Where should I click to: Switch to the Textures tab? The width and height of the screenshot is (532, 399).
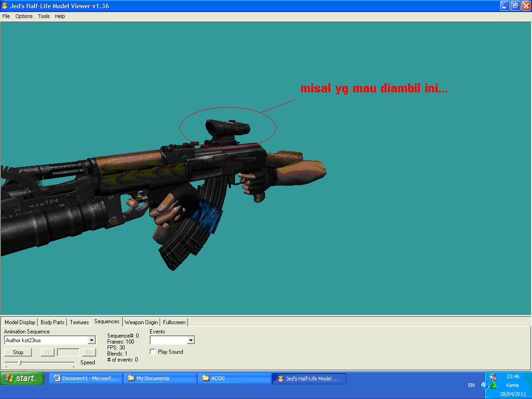point(79,322)
